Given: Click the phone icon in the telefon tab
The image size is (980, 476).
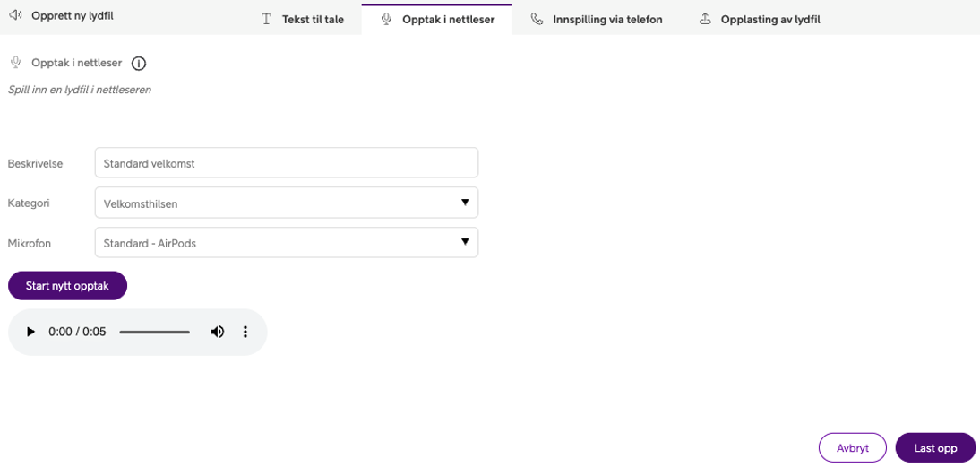Looking at the screenshot, I should pyautogui.click(x=537, y=19).
